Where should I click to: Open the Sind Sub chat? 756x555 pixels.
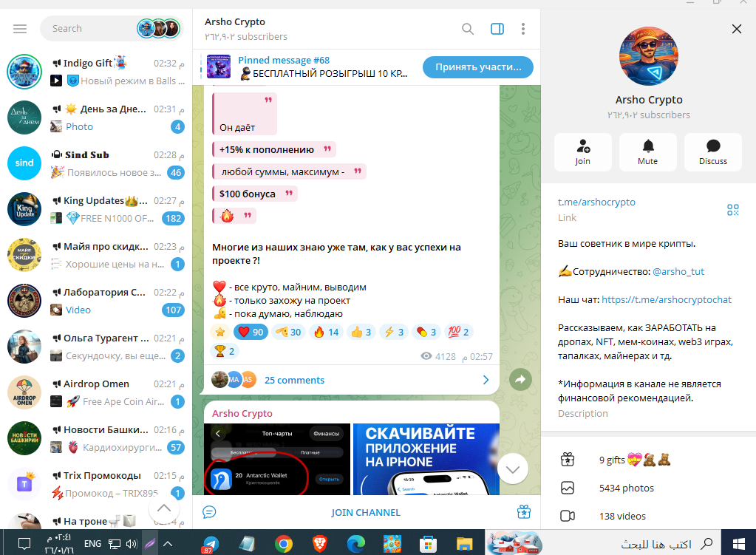(96, 163)
